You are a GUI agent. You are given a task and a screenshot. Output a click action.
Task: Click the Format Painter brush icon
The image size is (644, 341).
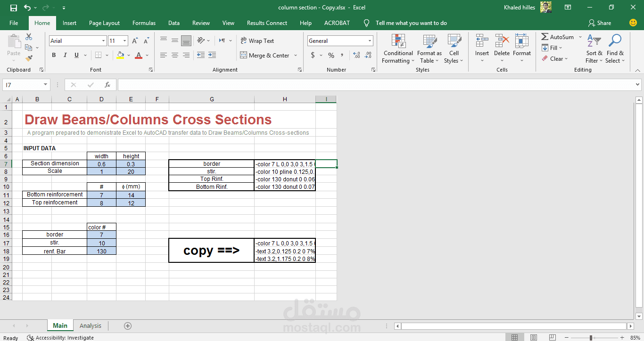(29, 58)
